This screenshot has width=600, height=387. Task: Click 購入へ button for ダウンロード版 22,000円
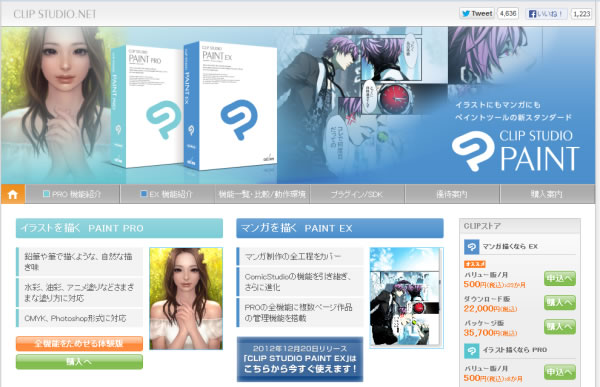(x=560, y=302)
